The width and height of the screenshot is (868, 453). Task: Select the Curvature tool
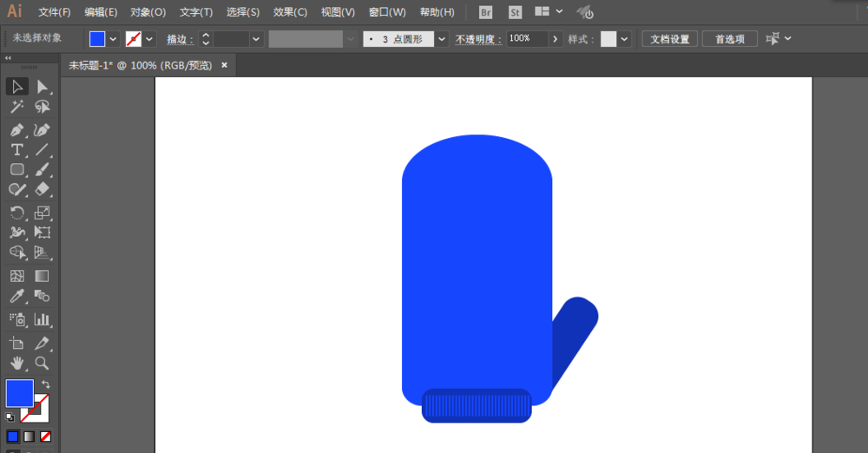click(x=42, y=130)
